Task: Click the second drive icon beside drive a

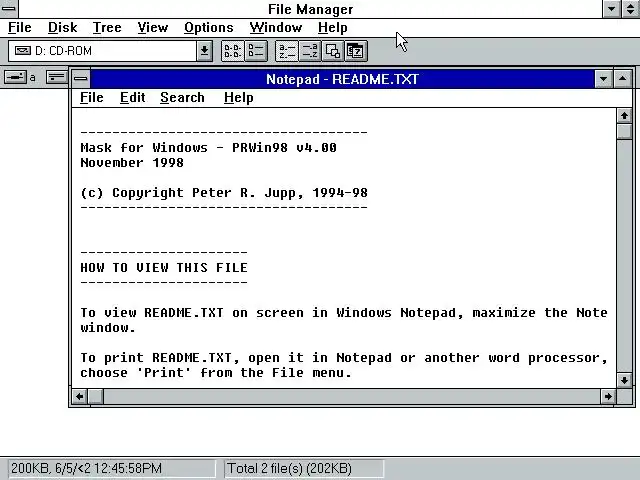Action: pyautogui.click(x=56, y=77)
